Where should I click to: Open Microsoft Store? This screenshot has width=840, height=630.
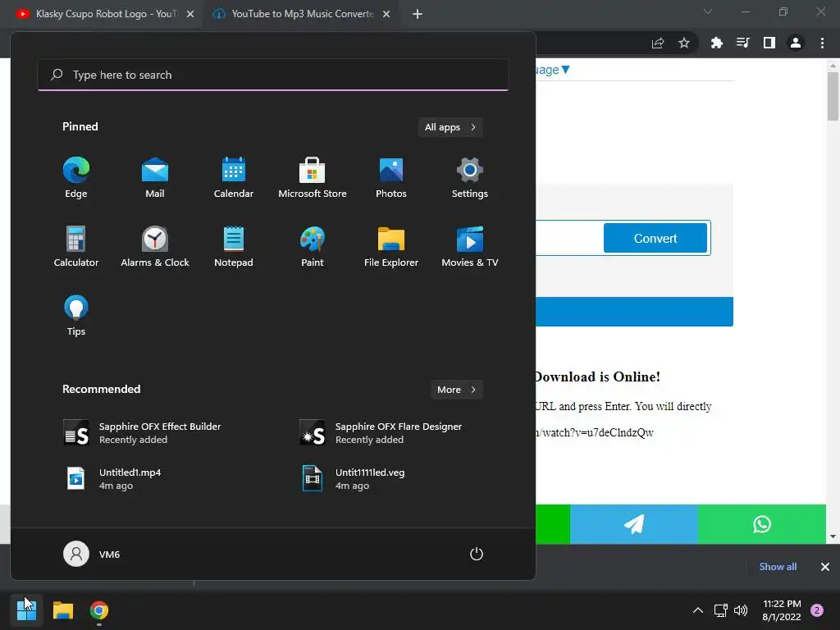click(313, 178)
